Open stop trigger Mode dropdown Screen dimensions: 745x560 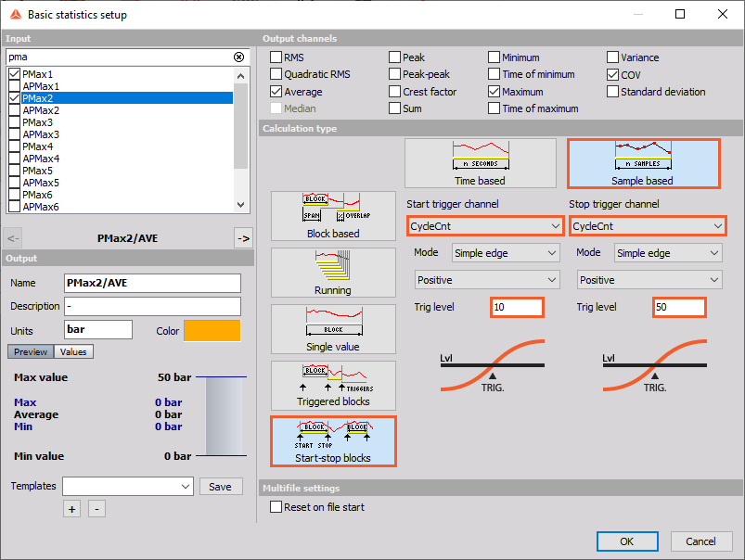(669, 253)
